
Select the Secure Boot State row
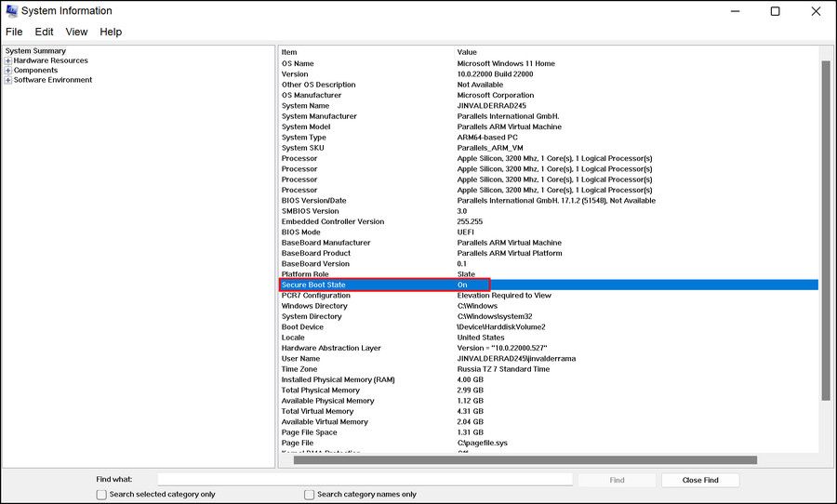click(549, 285)
